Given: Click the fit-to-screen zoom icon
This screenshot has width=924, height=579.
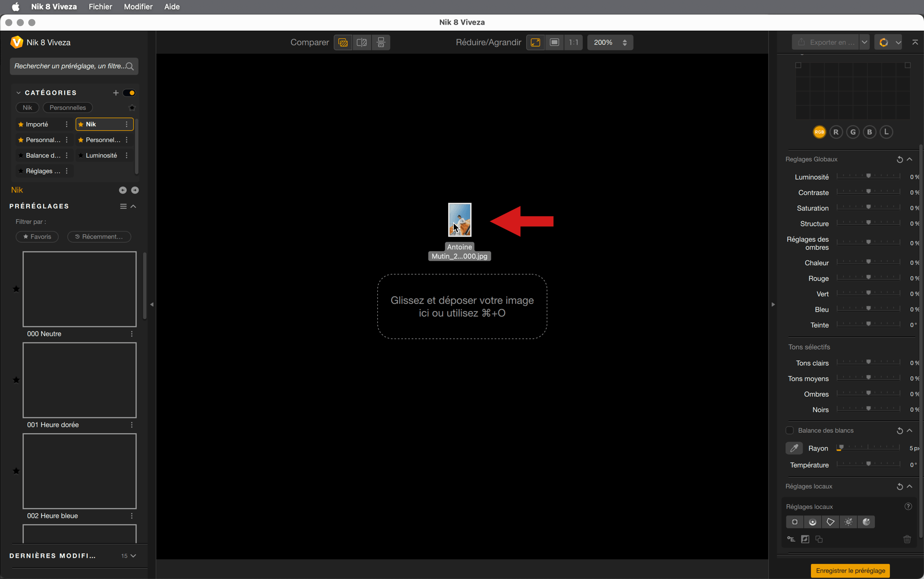Looking at the screenshot, I should [x=535, y=43].
